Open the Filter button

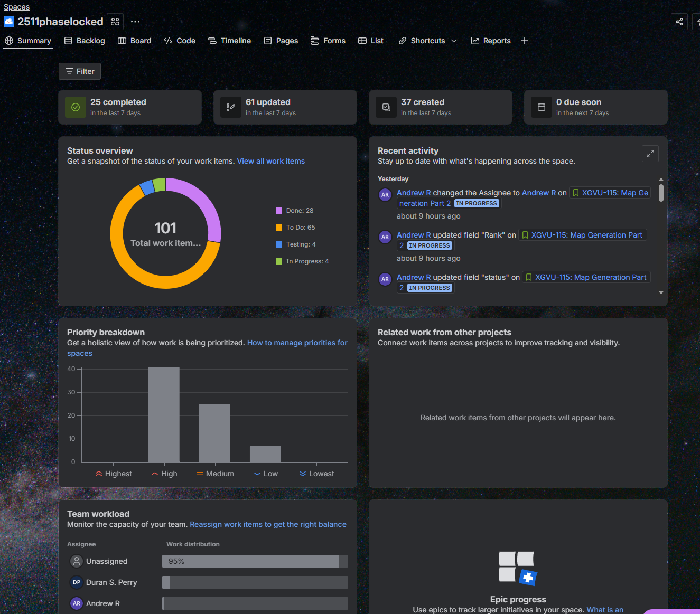(80, 71)
